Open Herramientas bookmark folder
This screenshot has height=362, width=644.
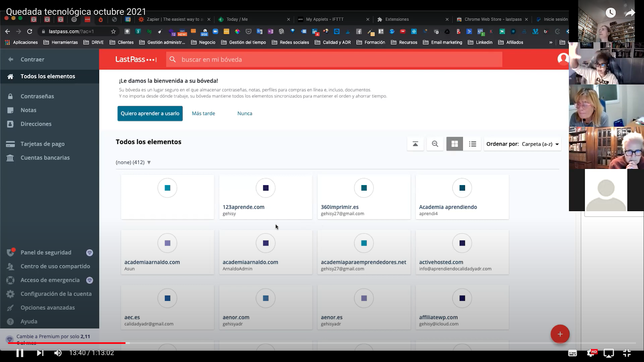60,42
